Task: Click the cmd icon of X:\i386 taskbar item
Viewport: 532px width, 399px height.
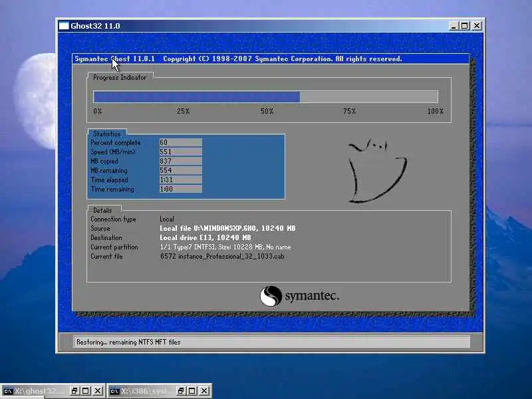Action: [x=114, y=391]
